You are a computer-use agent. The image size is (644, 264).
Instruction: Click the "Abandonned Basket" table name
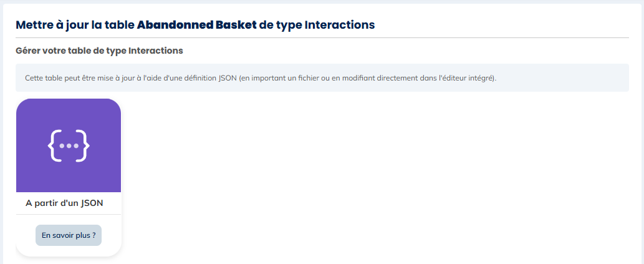point(196,25)
